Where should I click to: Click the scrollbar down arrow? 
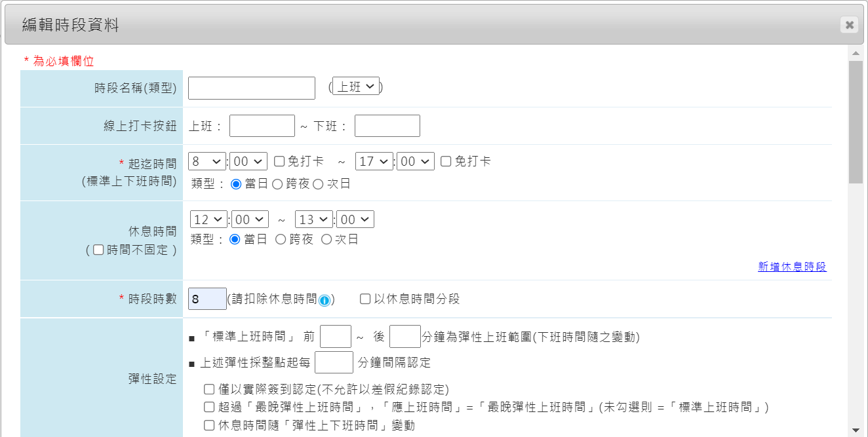click(855, 430)
